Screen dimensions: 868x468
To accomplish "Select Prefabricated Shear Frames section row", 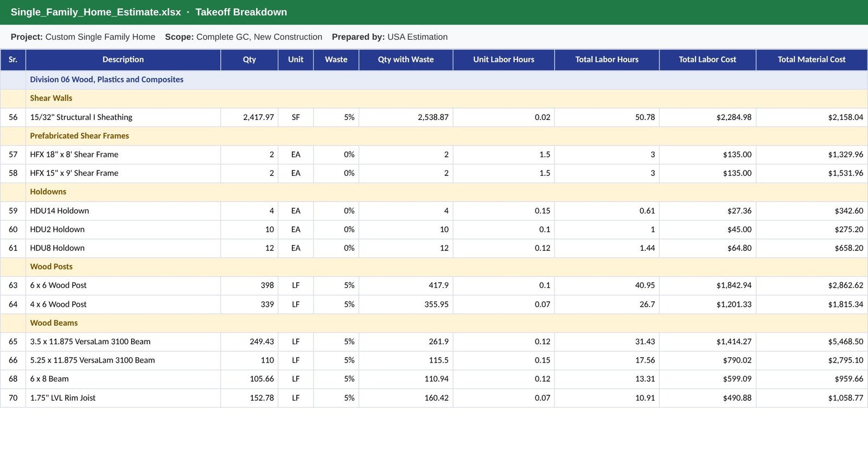I will click(x=434, y=136).
